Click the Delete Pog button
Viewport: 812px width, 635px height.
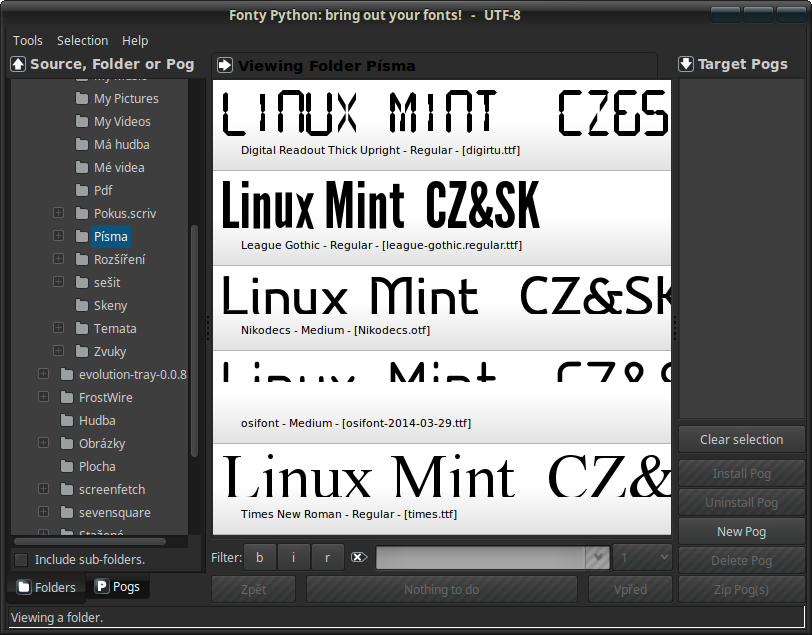742,561
